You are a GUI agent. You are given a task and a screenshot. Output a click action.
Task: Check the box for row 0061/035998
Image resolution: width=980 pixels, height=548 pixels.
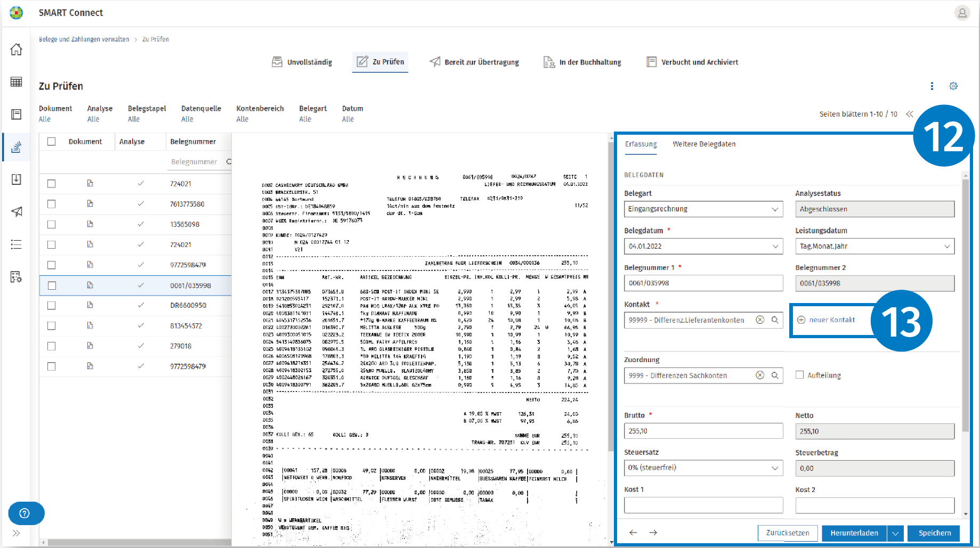point(52,285)
